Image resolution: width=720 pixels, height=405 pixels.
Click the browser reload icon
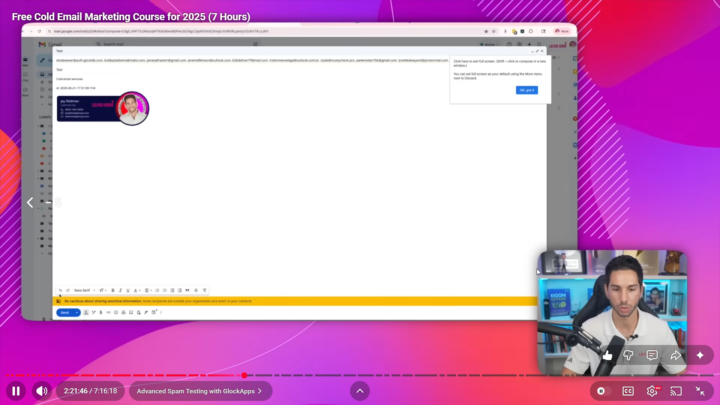[39, 31]
